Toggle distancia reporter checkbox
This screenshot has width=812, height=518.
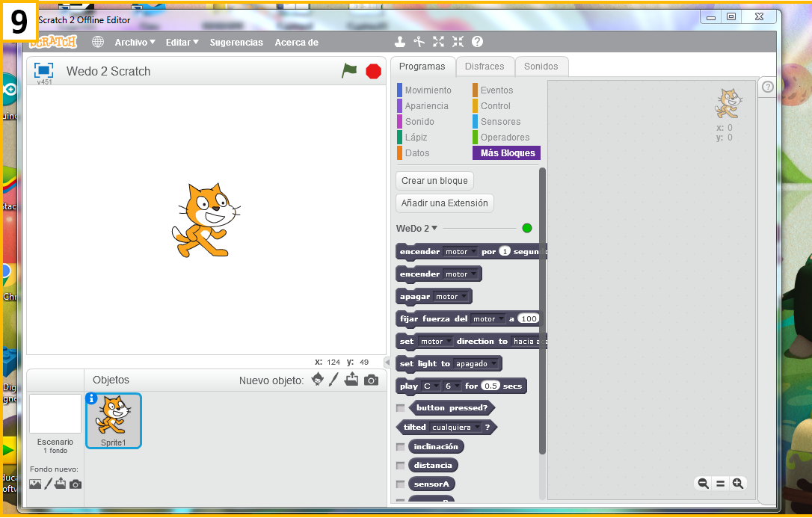(400, 465)
